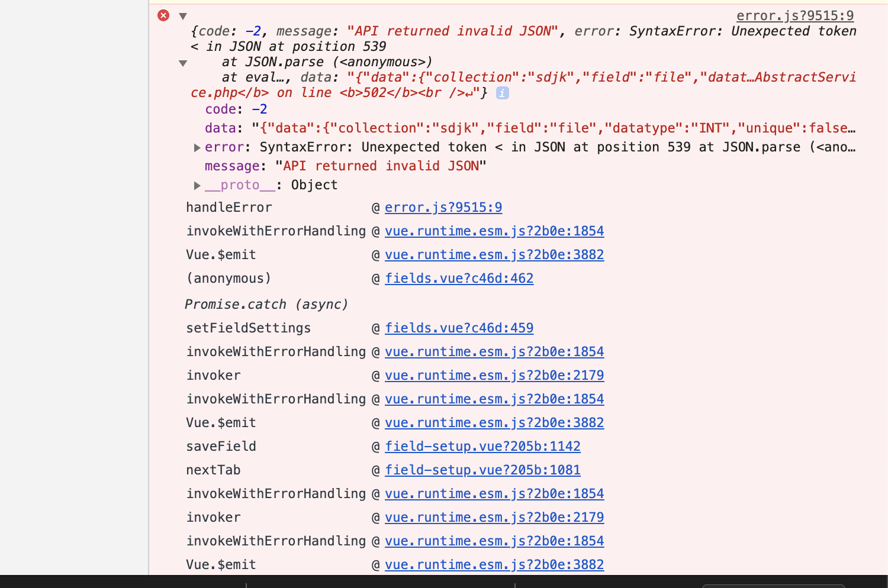Click Vue.$emit source link vue.runtime.esm.js?2b0e:3882
The image size is (888, 588).
(495, 254)
